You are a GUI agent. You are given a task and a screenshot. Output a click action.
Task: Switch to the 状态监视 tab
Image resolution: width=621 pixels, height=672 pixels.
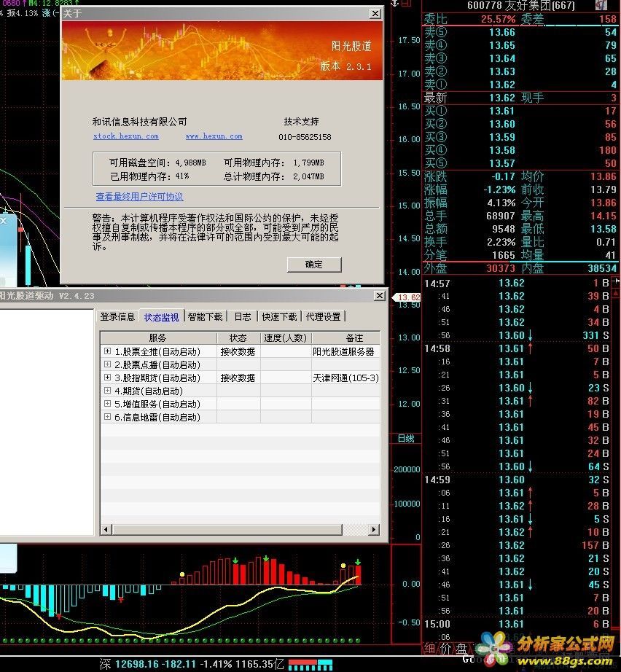[x=161, y=317]
